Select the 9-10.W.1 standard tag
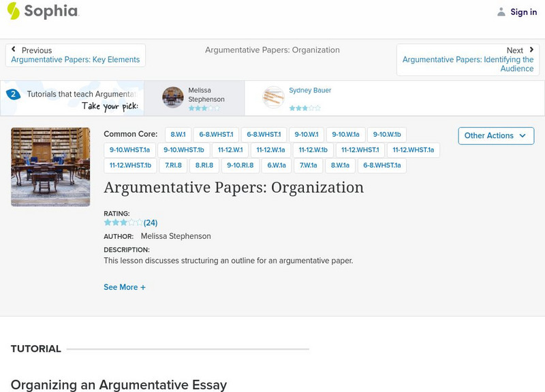545x392 pixels. tap(307, 134)
